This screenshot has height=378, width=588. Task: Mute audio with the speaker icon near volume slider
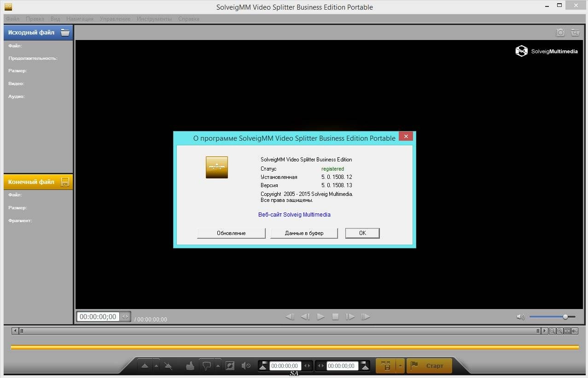[521, 317]
